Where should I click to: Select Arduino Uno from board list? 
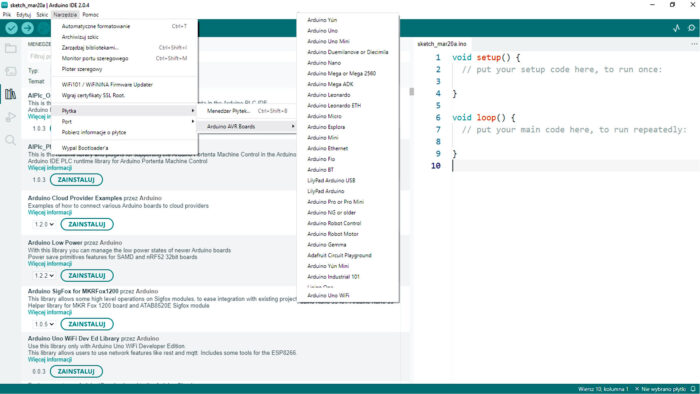pyautogui.click(x=322, y=31)
